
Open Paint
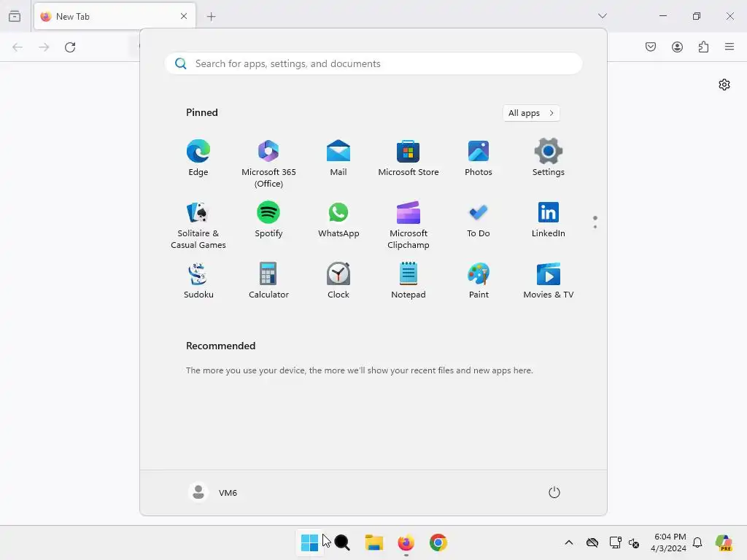point(479,281)
